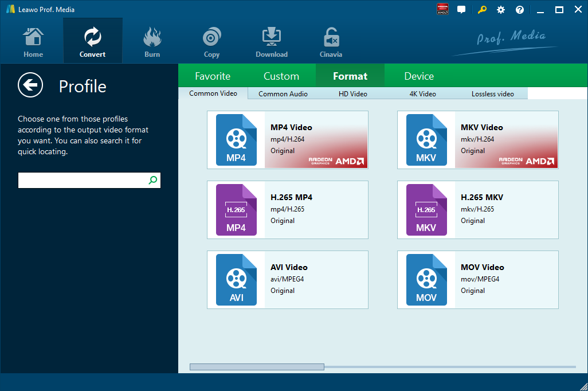Open the help question mark icon
Image resolution: width=588 pixels, height=391 pixels.
click(520, 10)
